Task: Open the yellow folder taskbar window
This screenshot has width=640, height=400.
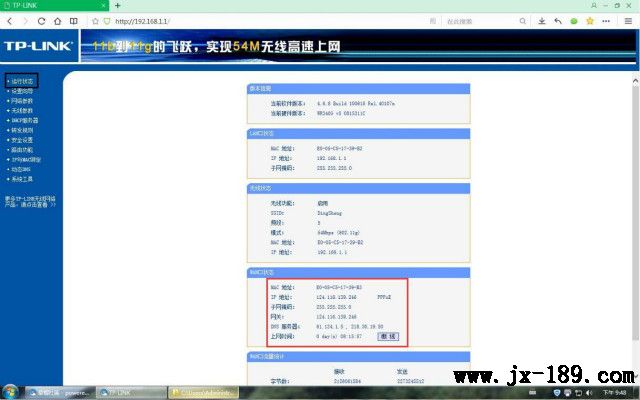Action: tap(203, 393)
